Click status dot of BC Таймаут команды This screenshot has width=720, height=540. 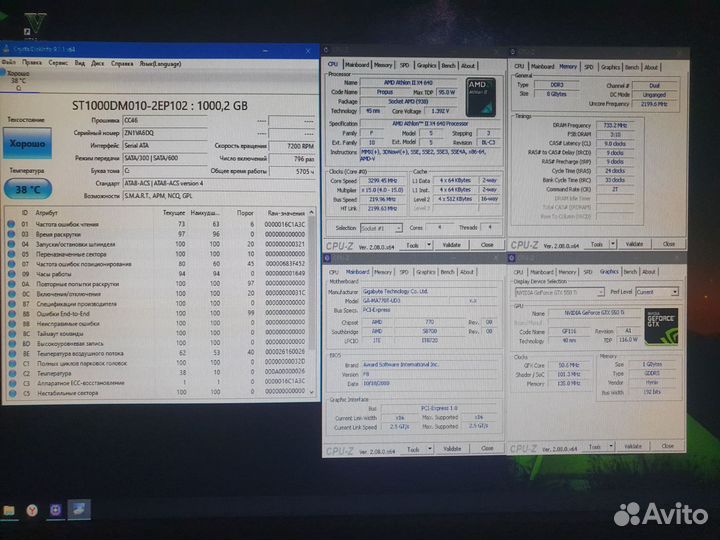(x=12, y=333)
